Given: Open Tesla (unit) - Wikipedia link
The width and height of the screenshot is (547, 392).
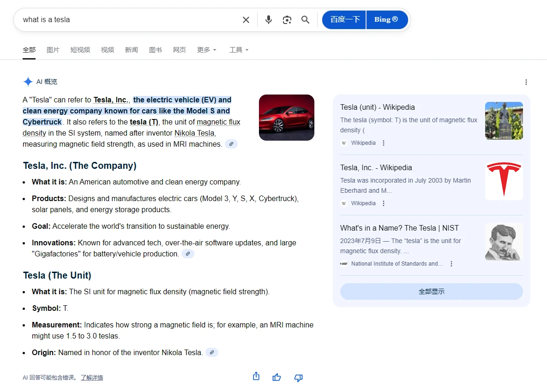Looking at the screenshot, I should click(x=377, y=107).
